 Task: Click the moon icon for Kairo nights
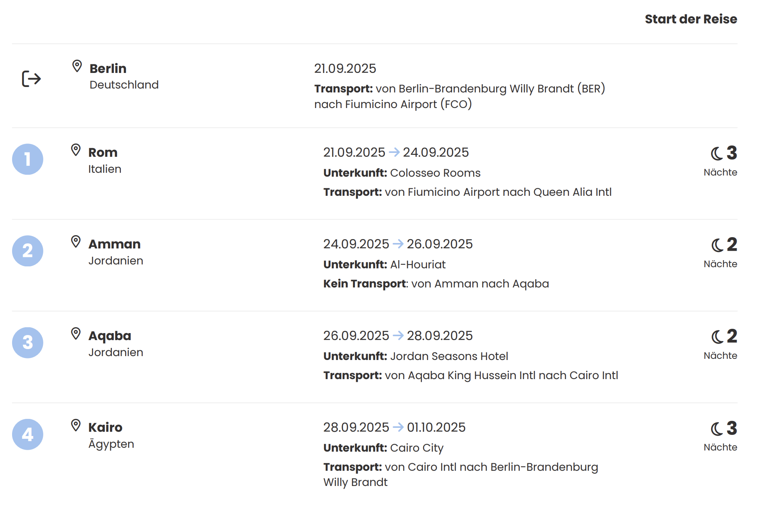[x=717, y=429]
